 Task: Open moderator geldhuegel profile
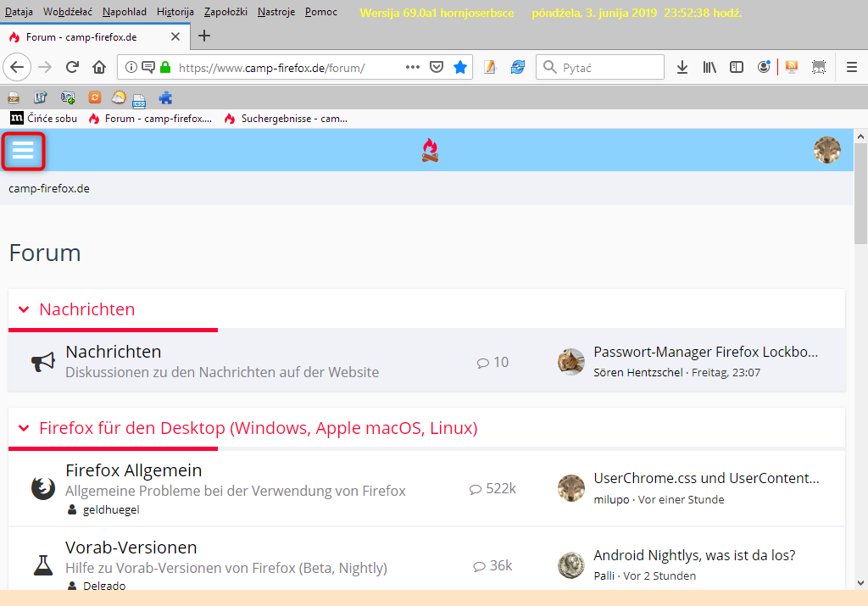pyautogui.click(x=111, y=509)
